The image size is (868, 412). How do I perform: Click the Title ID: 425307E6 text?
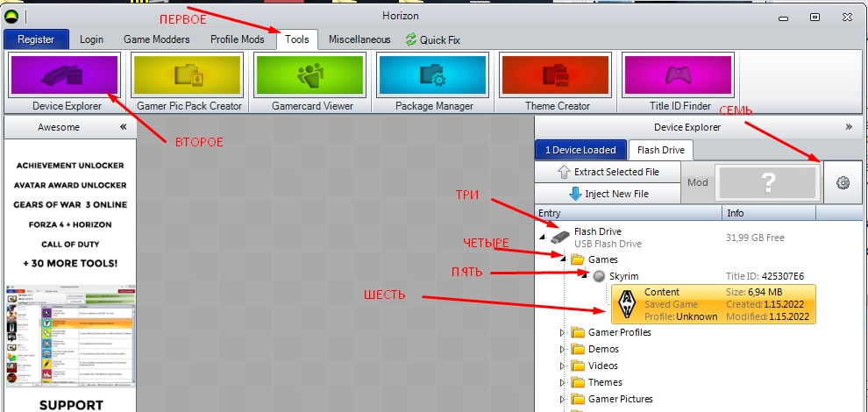point(765,276)
